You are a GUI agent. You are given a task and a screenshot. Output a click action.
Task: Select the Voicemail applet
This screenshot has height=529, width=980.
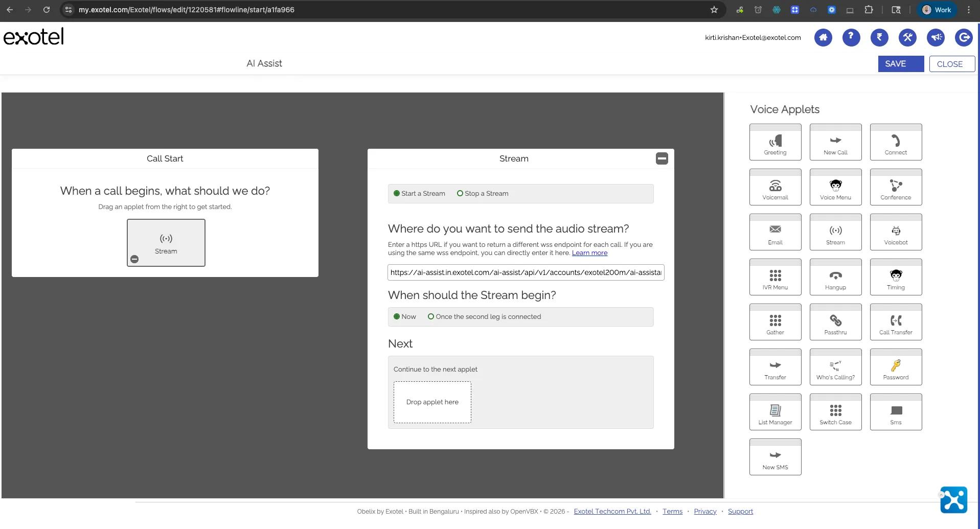tap(775, 187)
